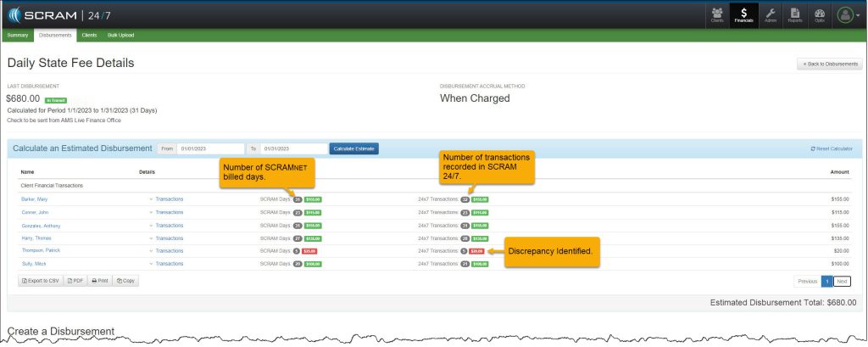Open the Gonzales, Anthony client link
The height and width of the screenshot is (347, 868).
click(x=41, y=225)
